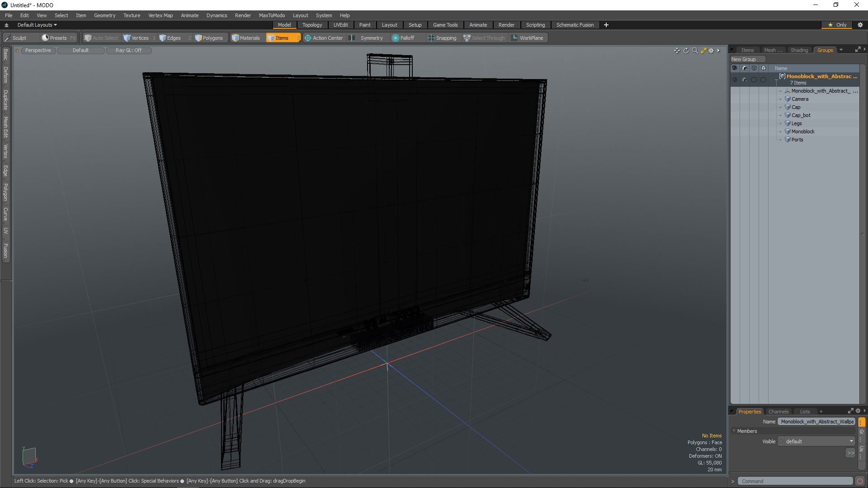868x488 pixels.
Task: Select the Monoblock mesh item
Action: click(x=802, y=131)
